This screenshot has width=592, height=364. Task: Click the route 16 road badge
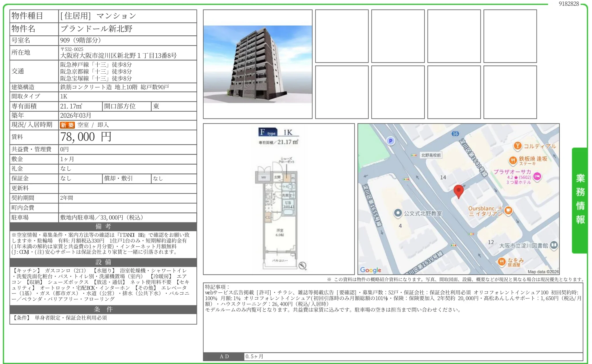coord(455,134)
